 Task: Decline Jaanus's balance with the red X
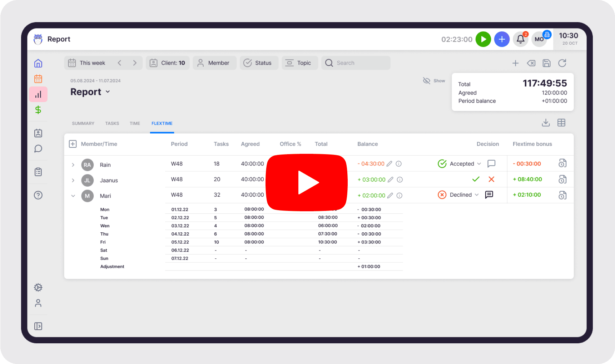tap(491, 179)
